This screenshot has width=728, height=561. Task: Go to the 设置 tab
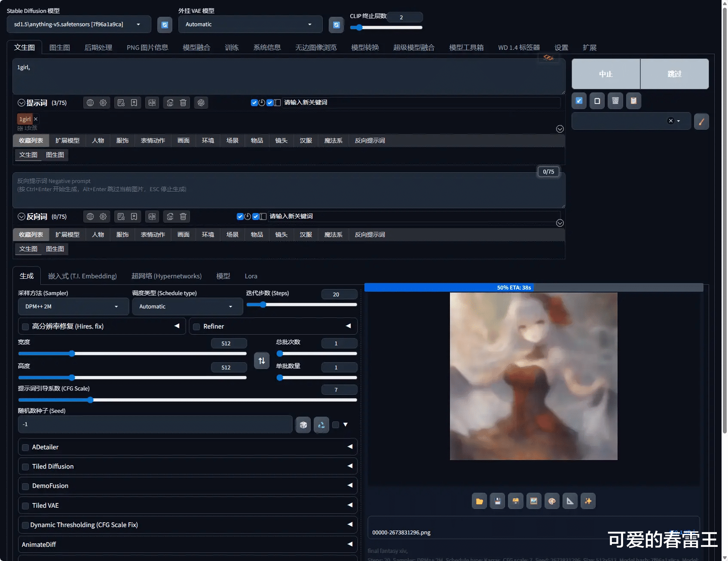pyautogui.click(x=561, y=47)
